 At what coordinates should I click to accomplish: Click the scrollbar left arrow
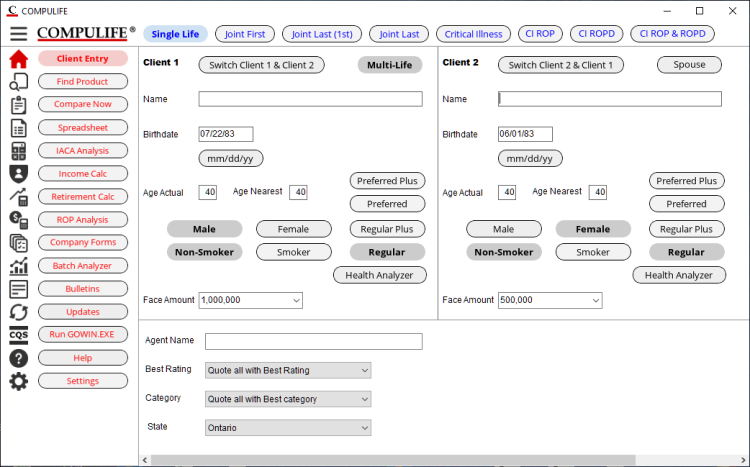[145, 460]
